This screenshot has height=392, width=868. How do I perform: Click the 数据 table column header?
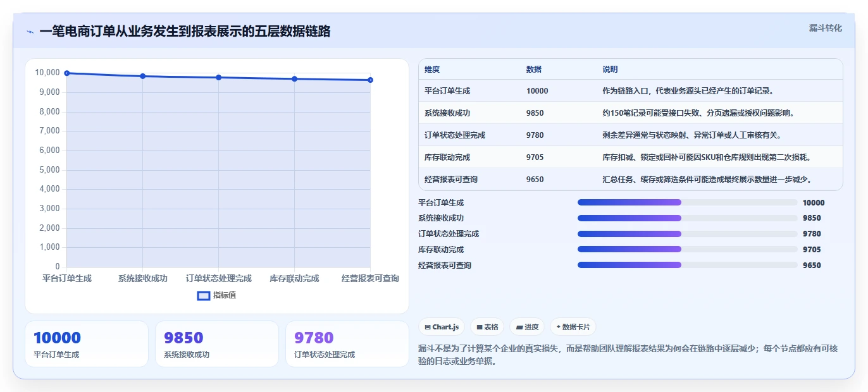pos(534,70)
